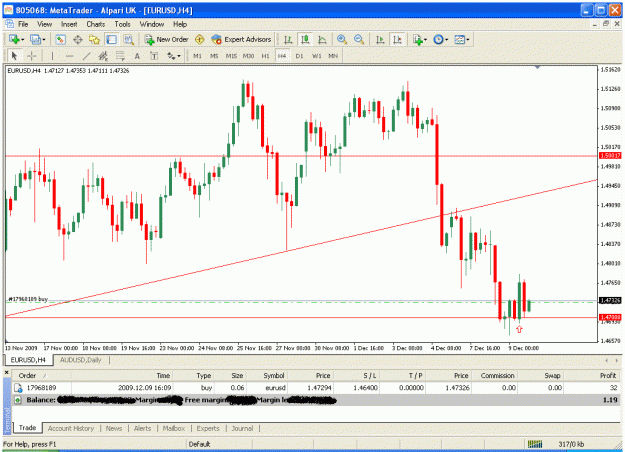Toggle the Navigator panel
This screenshot has height=452, width=625.
tap(94, 39)
